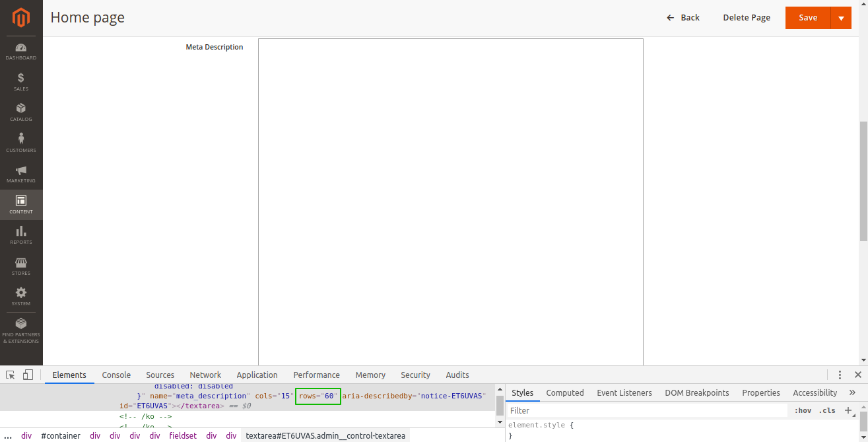
Task: Switch to the Application tab
Action: tap(257, 375)
